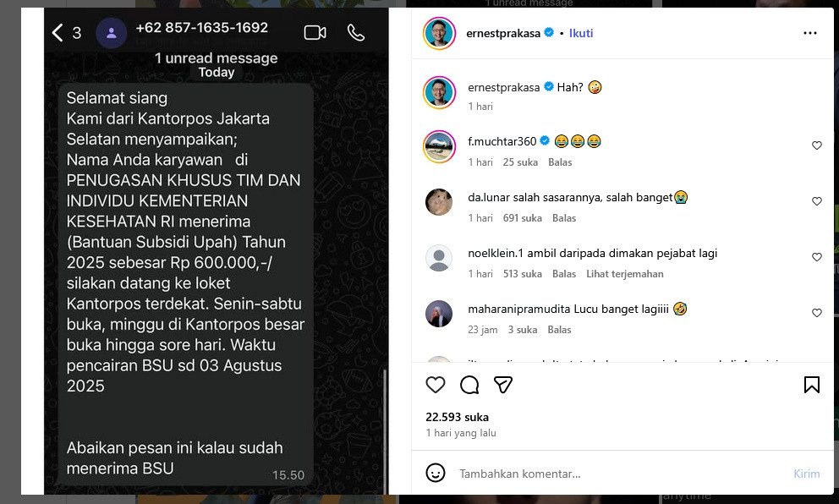The height and width of the screenshot is (504, 839).
Task: View the 22.593 suka likes count
Action: point(457,418)
